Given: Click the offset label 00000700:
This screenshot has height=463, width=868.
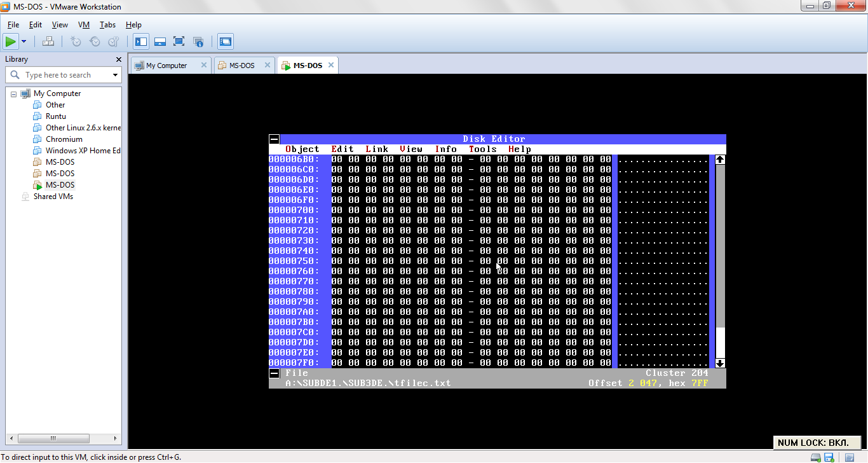Looking at the screenshot, I should tap(294, 211).
